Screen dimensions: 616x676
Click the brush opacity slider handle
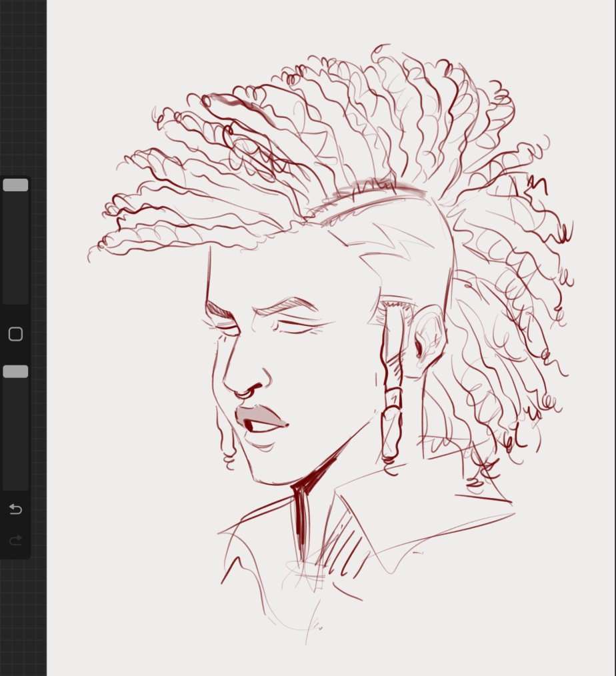[15, 371]
